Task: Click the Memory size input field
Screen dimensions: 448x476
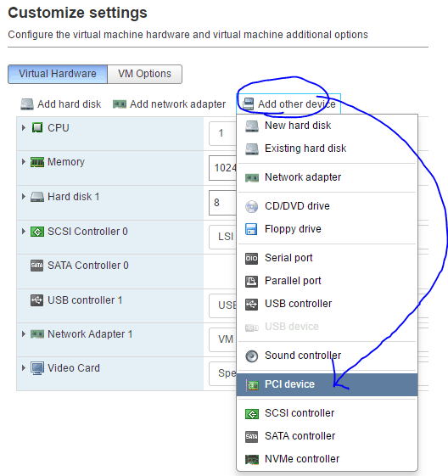Action: (x=223, y=168)
